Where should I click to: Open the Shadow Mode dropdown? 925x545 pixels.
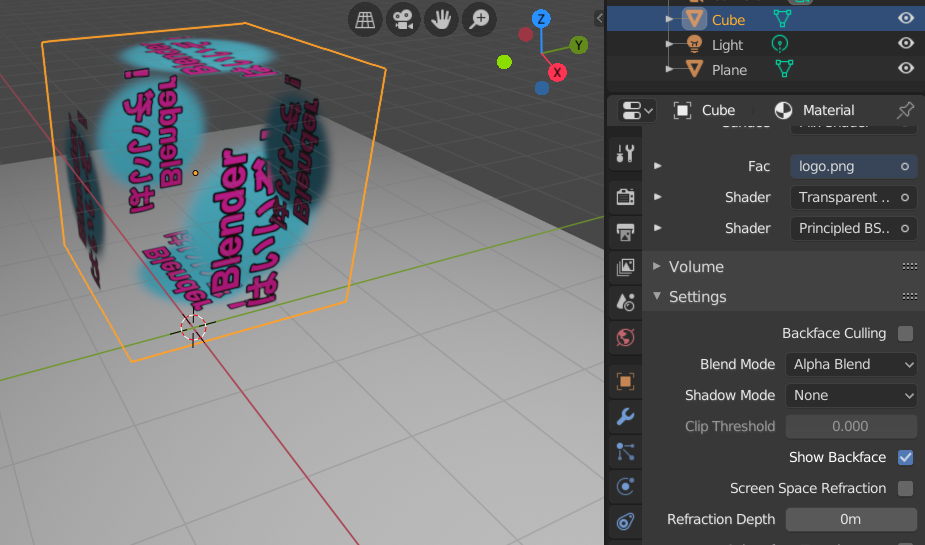point(851,395)
